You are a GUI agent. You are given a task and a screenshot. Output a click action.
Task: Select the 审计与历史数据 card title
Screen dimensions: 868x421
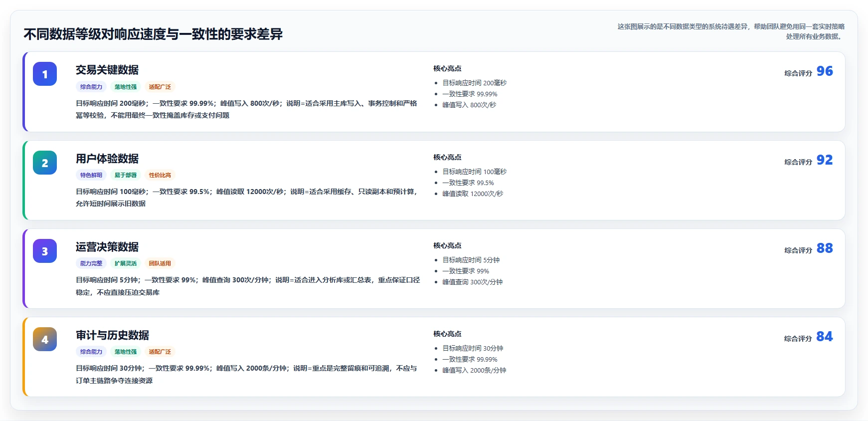click(113, 335)
